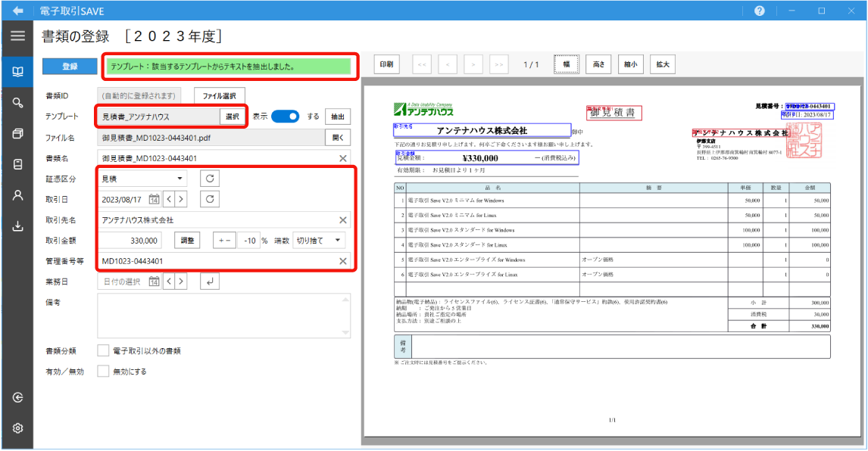Image resolution: width=868 pixels, height=451 pixels.
Task: Click into the 備考 text area
Action: point(224,316)
